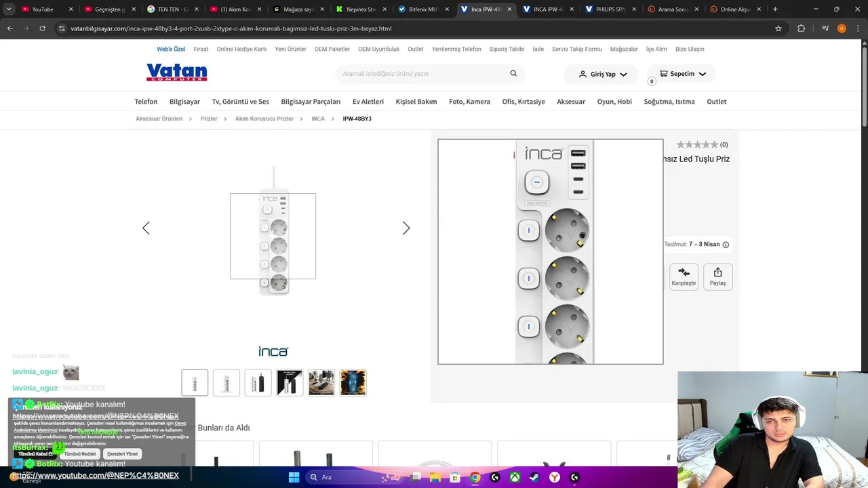This screenshot has height=488, width=868.
Task: Click the product search input field
Action: click(x=424, y=73)
